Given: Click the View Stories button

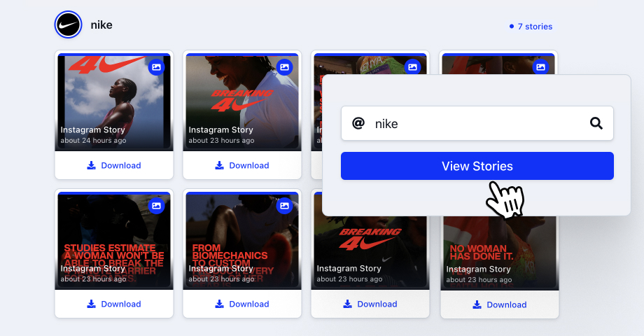Looking at the screenshot, I should (477, 166).
